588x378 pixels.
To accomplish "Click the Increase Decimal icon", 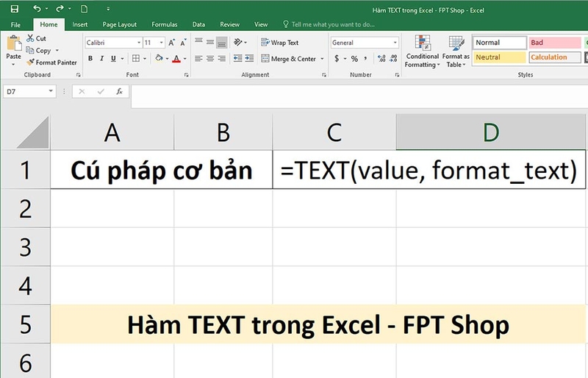I will pos(381,59).
